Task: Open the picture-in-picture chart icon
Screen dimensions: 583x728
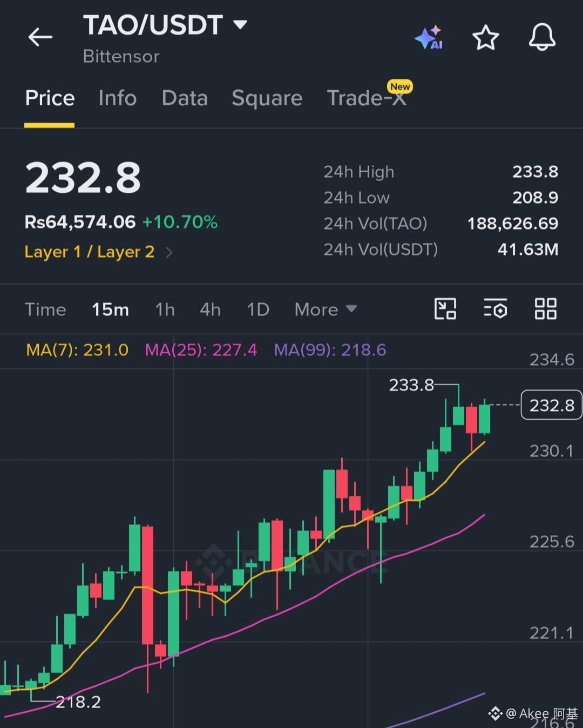Action: tap(445, 309)
